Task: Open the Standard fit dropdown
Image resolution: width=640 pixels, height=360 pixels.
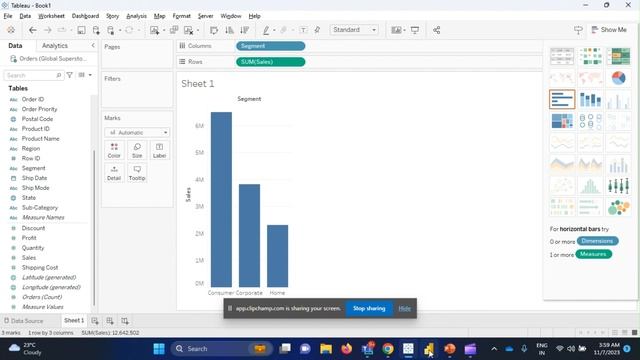Action: tap(354, 30)
